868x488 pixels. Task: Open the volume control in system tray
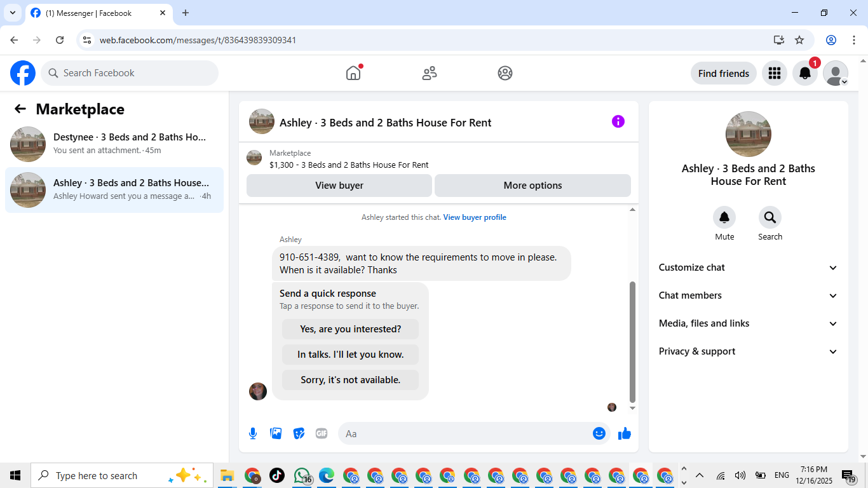point(740,475)
